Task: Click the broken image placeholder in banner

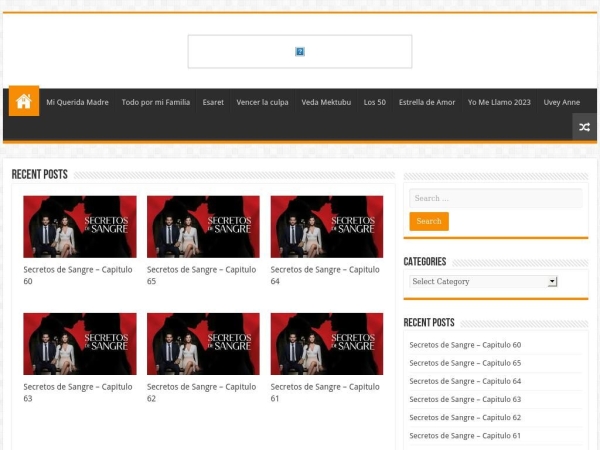Action: (x=300, y=51)
